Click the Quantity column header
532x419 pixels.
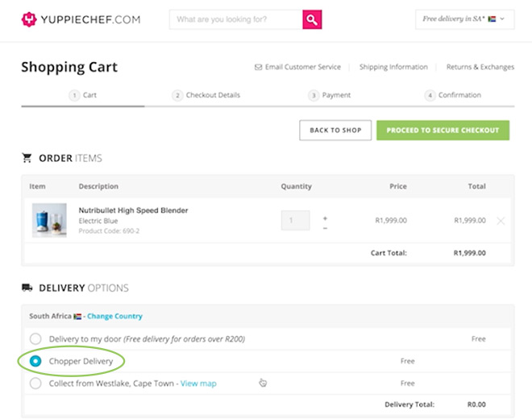click(x=296, y=186)
